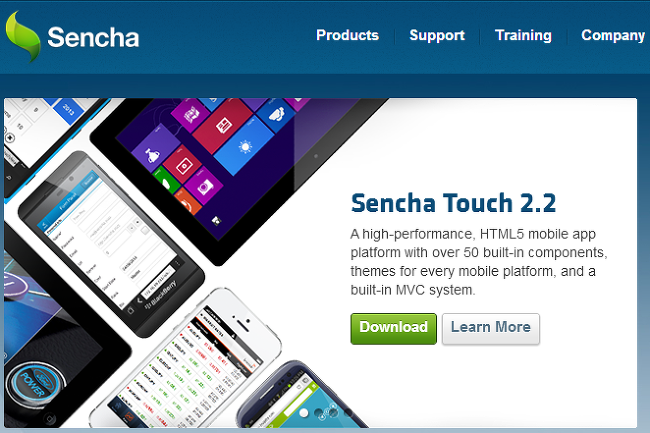Select the third carousel slide dot
This screenshot has height=433, width=650.
(x=333, y=413)
